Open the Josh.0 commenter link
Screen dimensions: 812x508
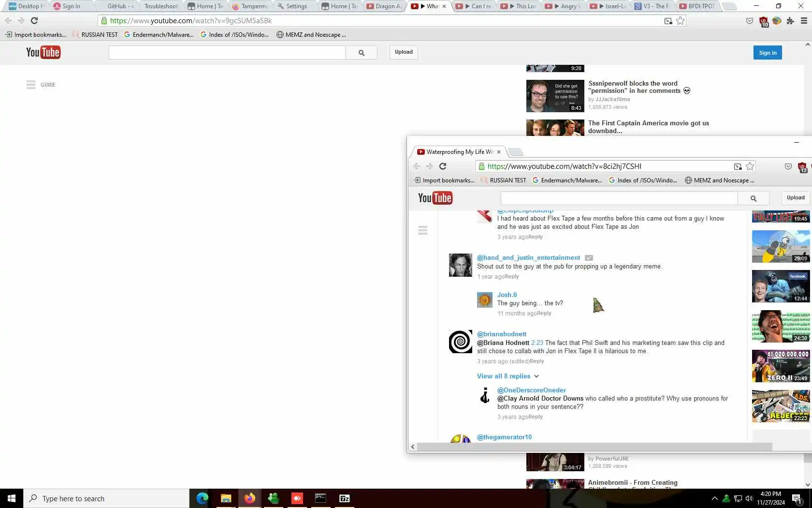pyautogui.click(x=507, y=295)
